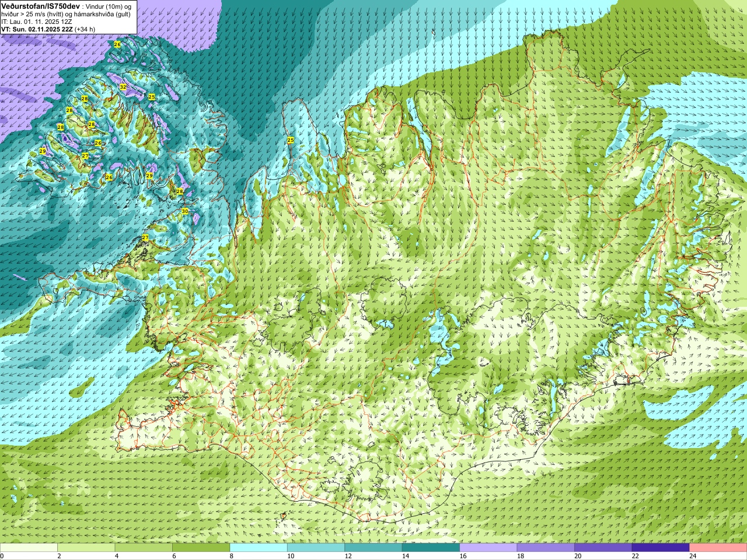
Task: Select the 14–16 m/s dark teal legend swatch
Action: (431, 548)
